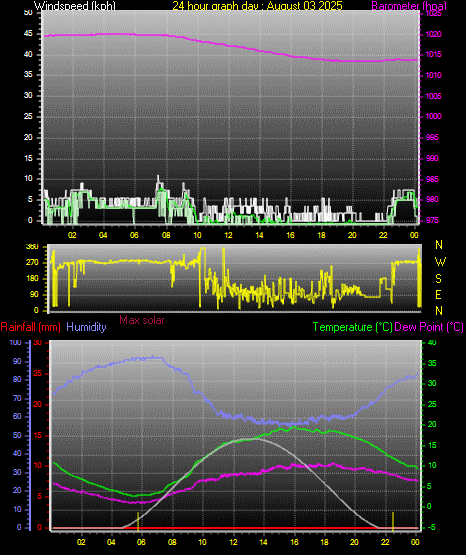Image resolution: width=466 pixels, height=555 pixels.
Task: Click the yellow sunrise marker near 06
Action: click(x=138, y=521)
